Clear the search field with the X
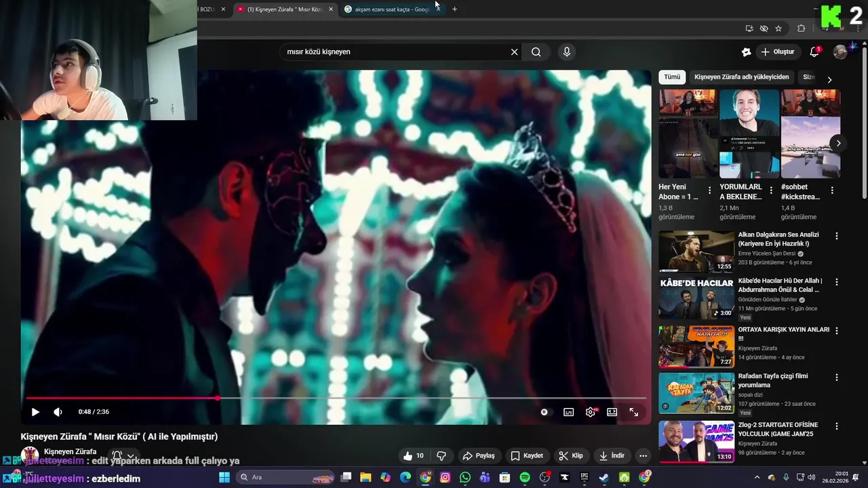Image resolution: width=868 pixels, height=488 pixels. (x=514, y=52)
